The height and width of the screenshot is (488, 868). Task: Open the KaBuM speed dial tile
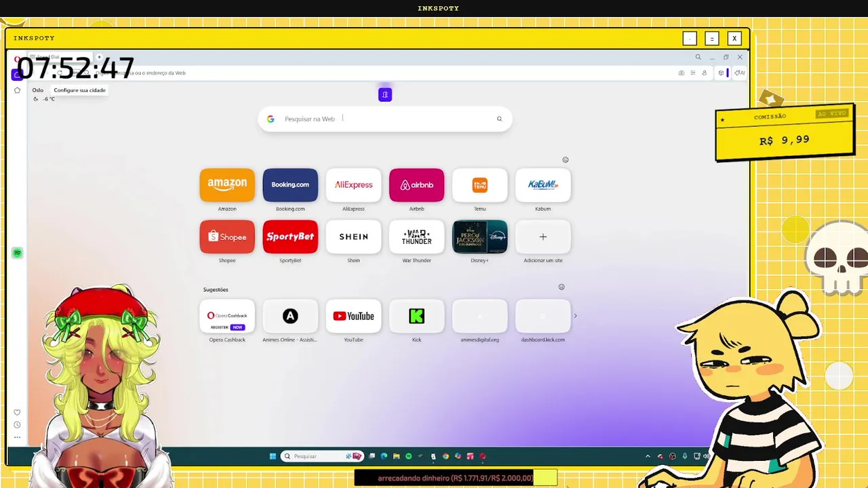(x=542, y=185)
